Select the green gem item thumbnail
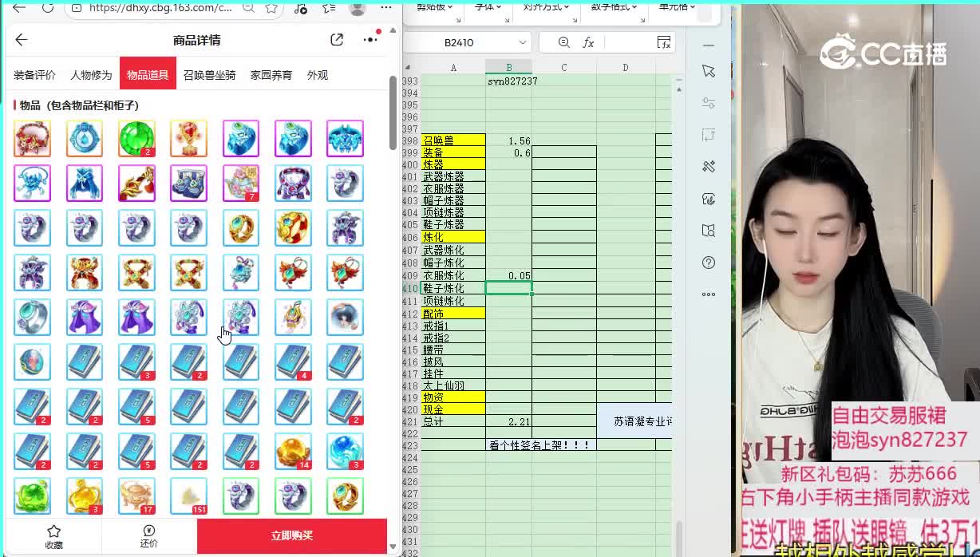The height and width of the screenshot is (557, 980). click(x=136, y=139)
